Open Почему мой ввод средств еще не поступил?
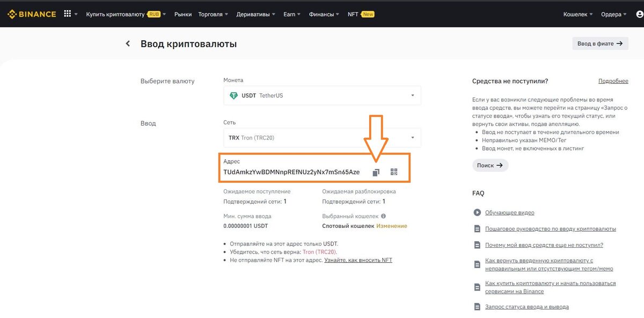Screen dimensions: 644x318 [x=544, y=245]
